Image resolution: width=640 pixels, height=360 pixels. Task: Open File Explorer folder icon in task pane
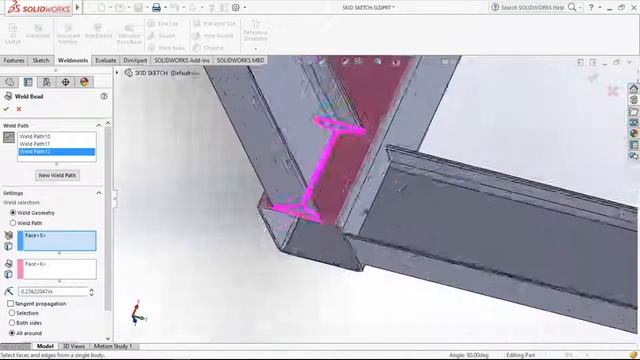pyautogui.click(x=634, y=111)
